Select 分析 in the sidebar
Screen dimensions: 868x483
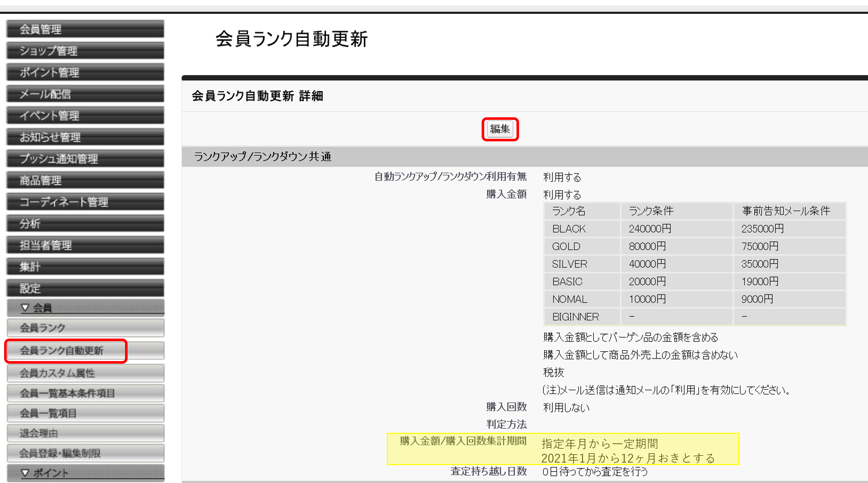point(85,223)
